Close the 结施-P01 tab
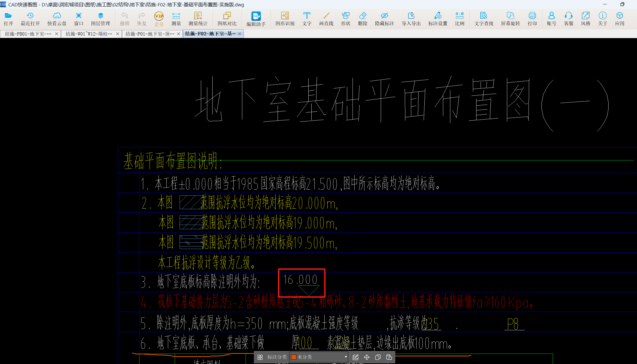 tap(179, 34)
